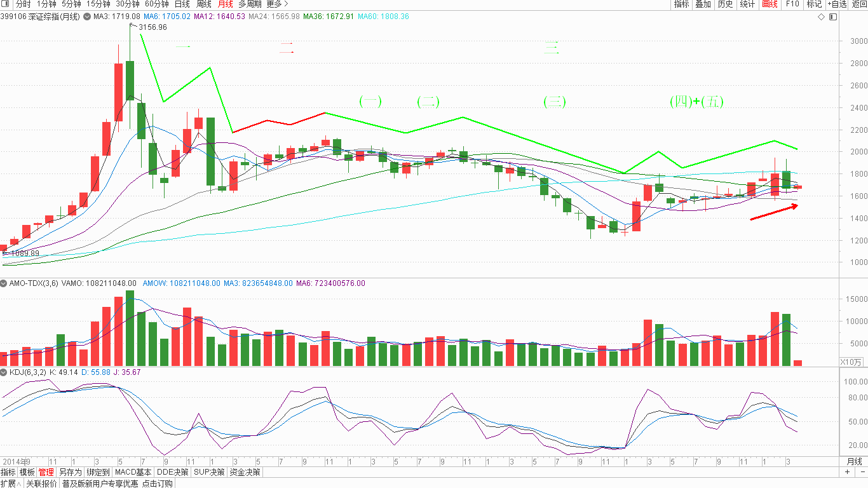868x488 pixels.
Task: Click the 2014年9 date on the time axis
Action: (x=16, y=461)
